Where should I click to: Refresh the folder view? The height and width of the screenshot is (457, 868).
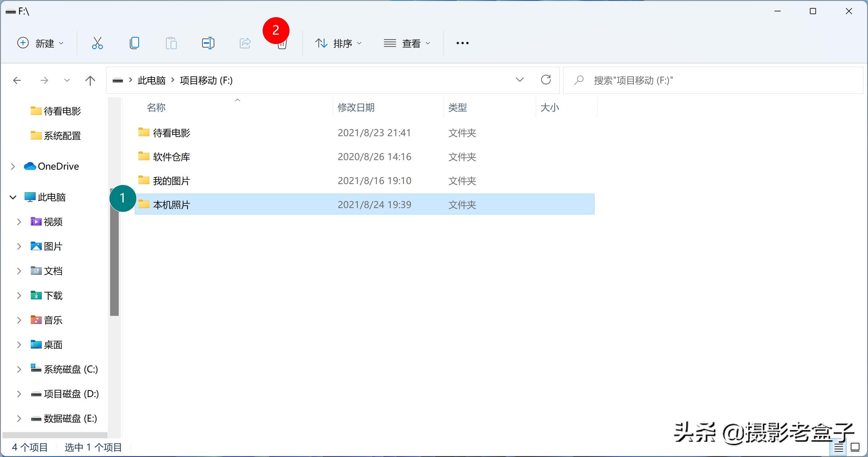click(x=547, y=80)
